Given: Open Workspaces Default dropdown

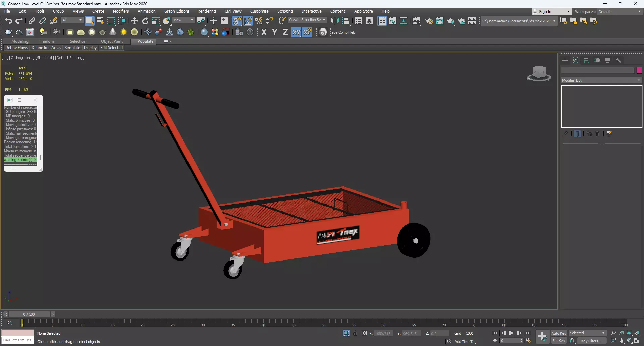Looking at the screenshot, I should point(620,12).
